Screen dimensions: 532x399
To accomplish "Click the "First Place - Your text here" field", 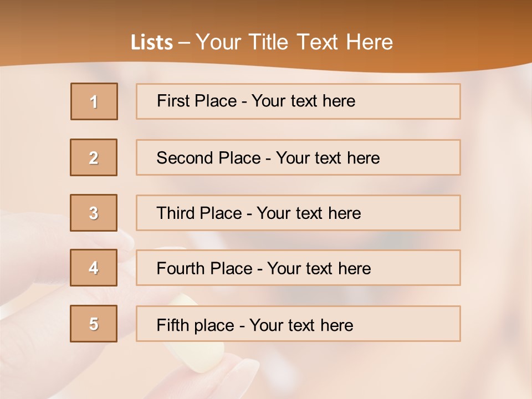I will (298, 101).
